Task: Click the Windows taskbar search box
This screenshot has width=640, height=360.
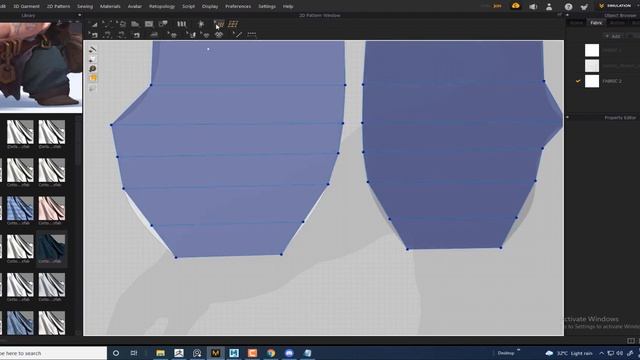Action: pyautogui.click(x=53, y=353)
